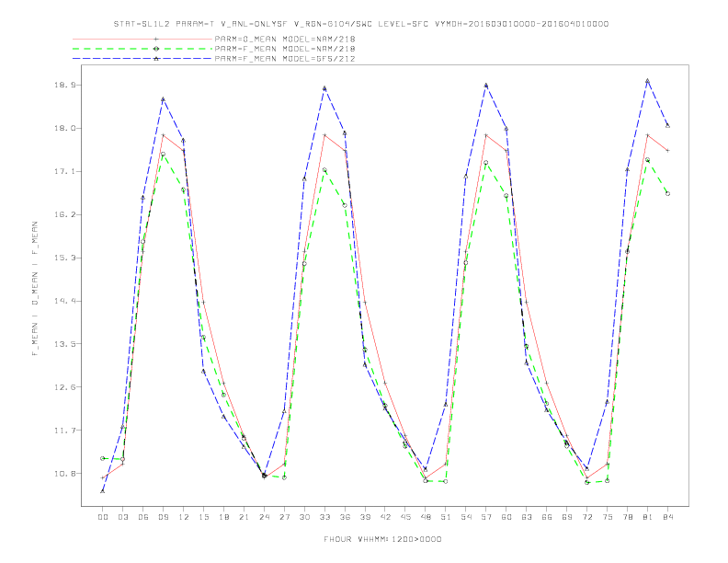Image resolution: width=728 pixels, height=563 pixels.
Task: Click the y-axis tick label 13.5
Action: (65, 344)
